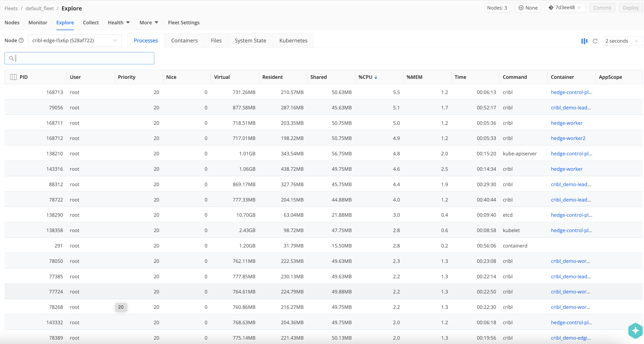
Task: Click the Node help question mark icon
Action: pos(21,40)
